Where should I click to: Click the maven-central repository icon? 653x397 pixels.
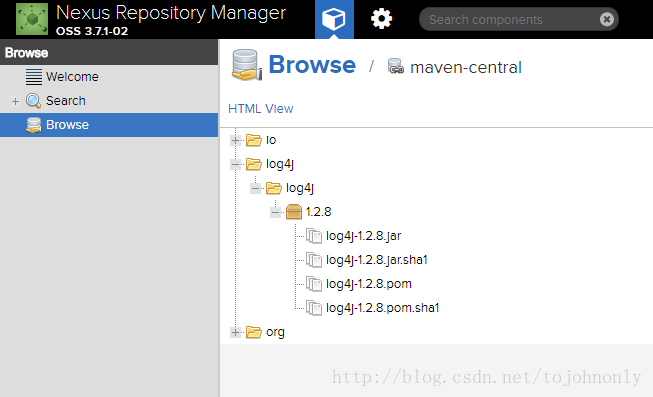(x=396, y=66)
